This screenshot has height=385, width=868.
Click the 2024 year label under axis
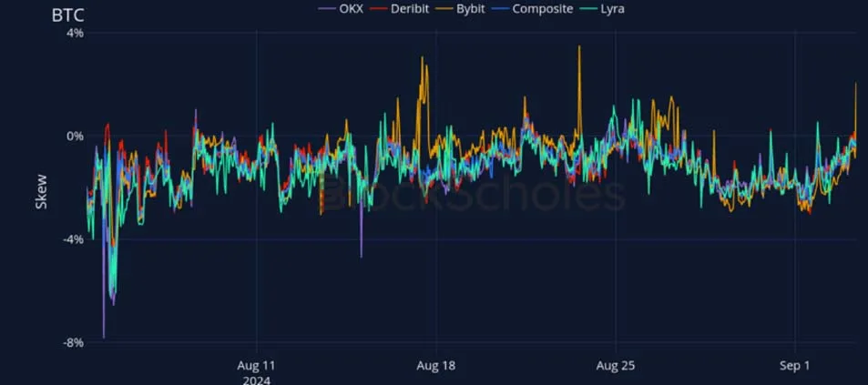point(256,380)
